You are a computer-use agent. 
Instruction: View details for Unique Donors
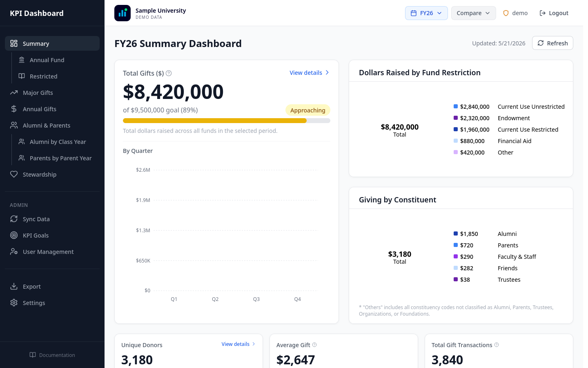pos(238,344)
